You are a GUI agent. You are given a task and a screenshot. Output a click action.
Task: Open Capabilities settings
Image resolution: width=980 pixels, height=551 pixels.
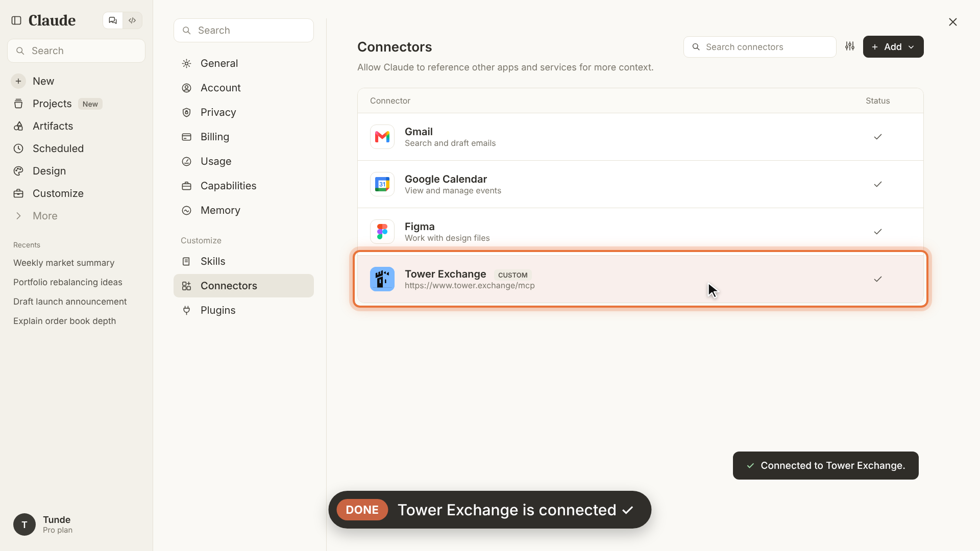(x=243, y=186)
